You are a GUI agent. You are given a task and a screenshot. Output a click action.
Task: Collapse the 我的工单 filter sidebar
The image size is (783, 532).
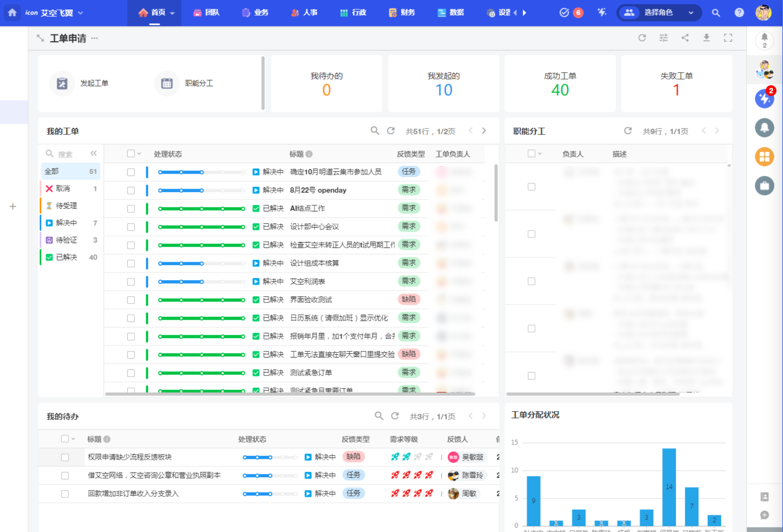point(94,154)
